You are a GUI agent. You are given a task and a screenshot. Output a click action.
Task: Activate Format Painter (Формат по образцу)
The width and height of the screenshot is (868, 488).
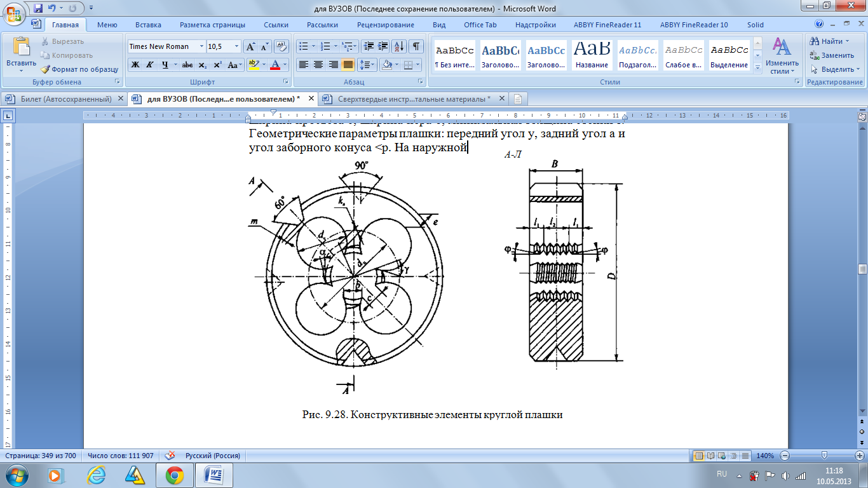[x=79, y=69]
